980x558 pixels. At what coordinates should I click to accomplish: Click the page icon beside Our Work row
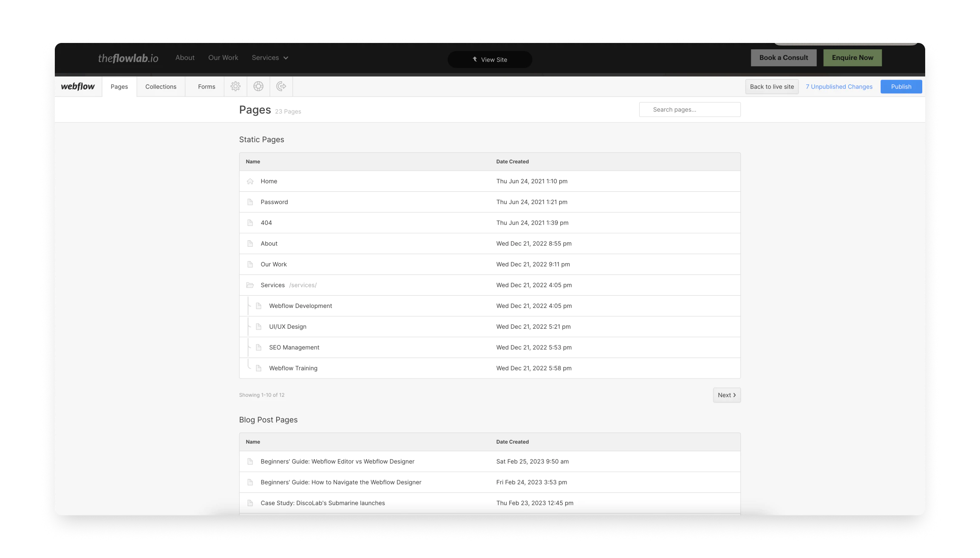pyautogui.click(x=250, y=265)
